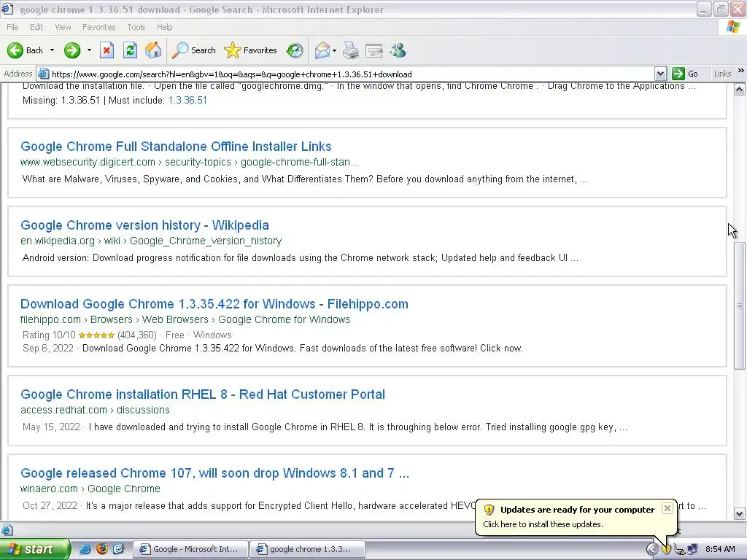Go back with the Back arrow icon
Viewport: 747px width, 560px height.
pyautogui.click(x=15, y=50)
